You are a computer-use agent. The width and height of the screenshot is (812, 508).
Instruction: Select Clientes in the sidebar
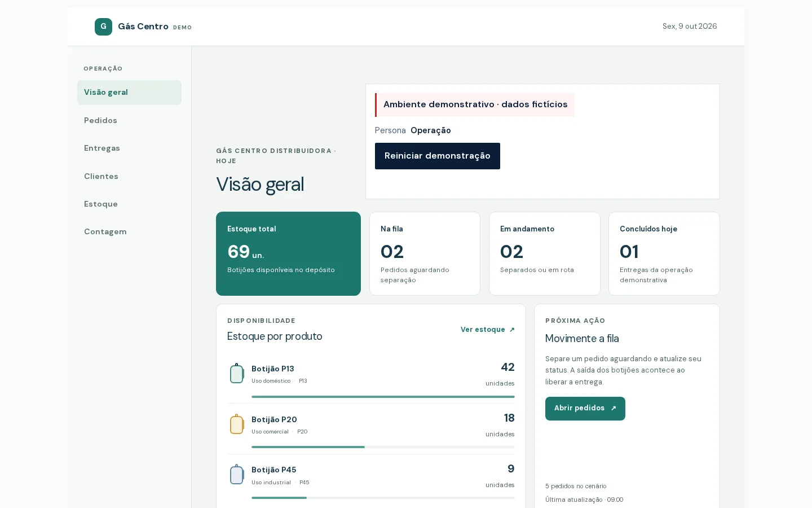[129, 176]
